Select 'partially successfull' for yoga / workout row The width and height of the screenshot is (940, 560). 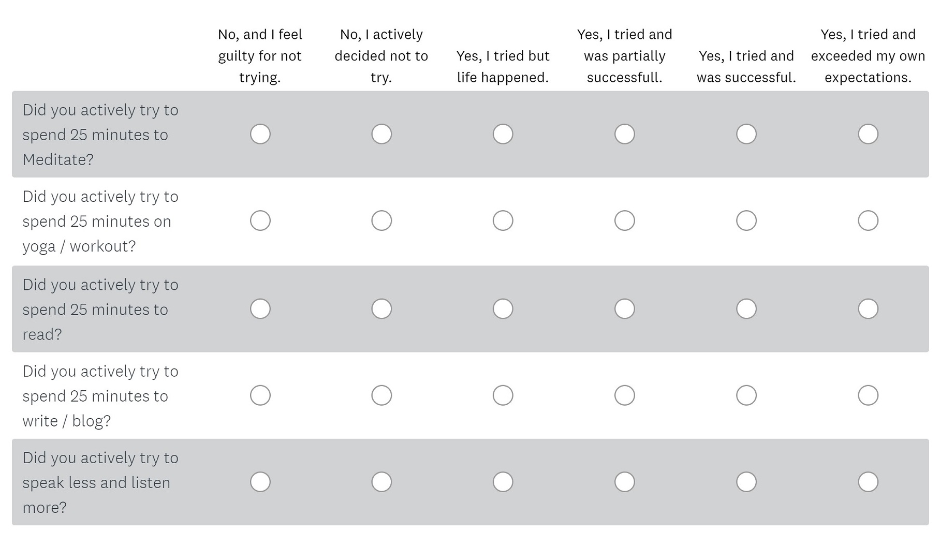(x=624, y=220)
